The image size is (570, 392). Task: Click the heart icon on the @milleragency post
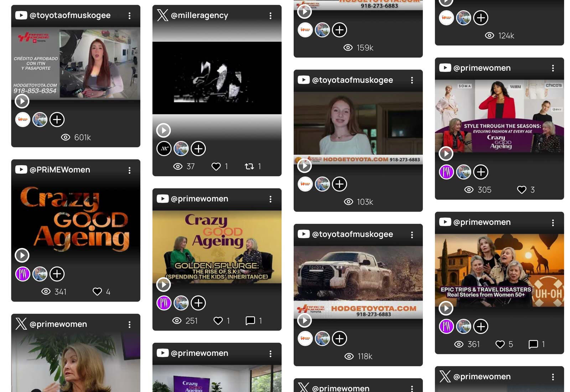pyautogui.click(x=216, y=166)
